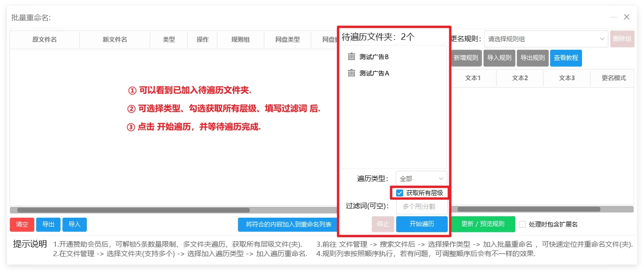Remove 测试广告A using its trash icon
Image resolution: width=644 pixels, height=273 pixels.
352,73
